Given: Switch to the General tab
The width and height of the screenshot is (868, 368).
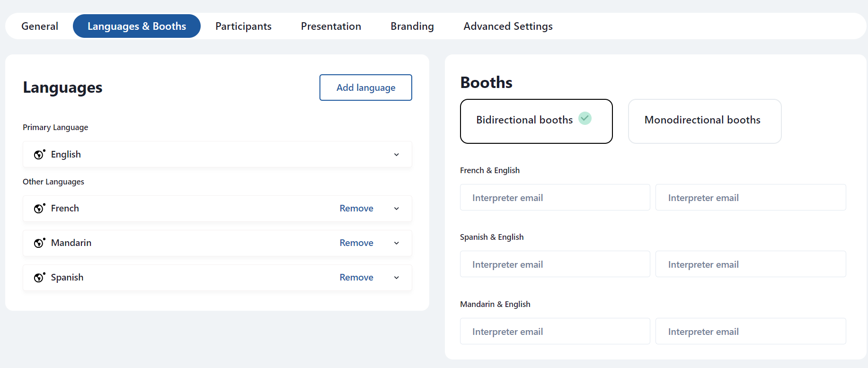Looking at the screenshot, I should pos(40,26).
